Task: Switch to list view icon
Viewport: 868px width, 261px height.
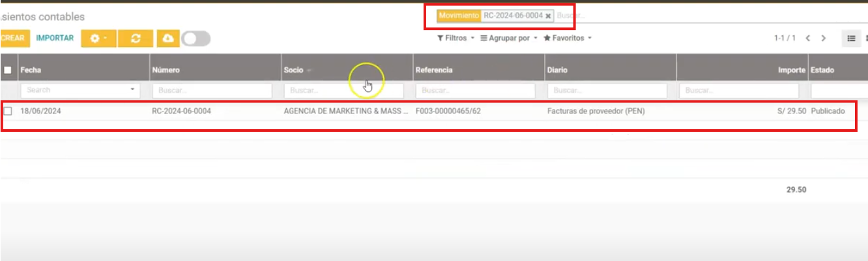Action: click(x=850, y=38)
